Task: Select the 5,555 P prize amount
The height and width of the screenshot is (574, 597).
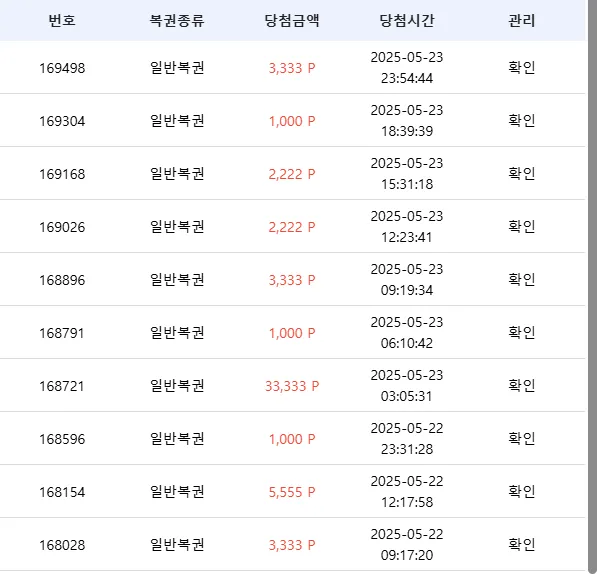Action: click(292, 492)
